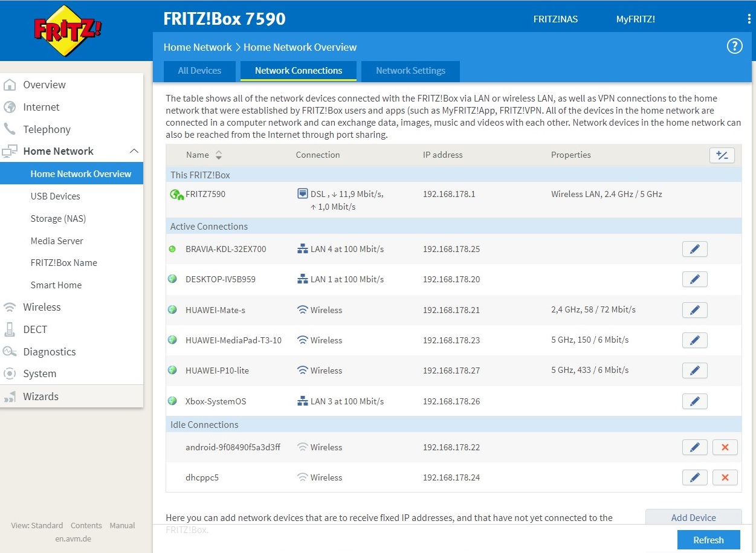Image resolution: width=756 pixels, height=553 pixels.
Task: Open MyFRITZ! from the top bar
Action: click(636, 19)
